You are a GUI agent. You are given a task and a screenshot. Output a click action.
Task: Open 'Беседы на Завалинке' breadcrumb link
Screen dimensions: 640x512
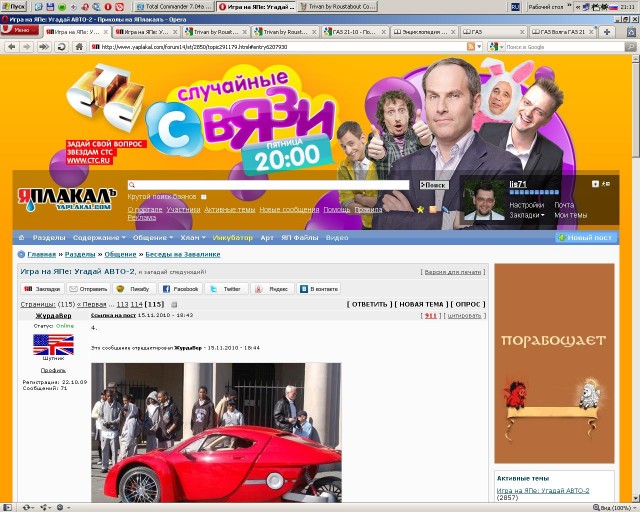(183, 254)
